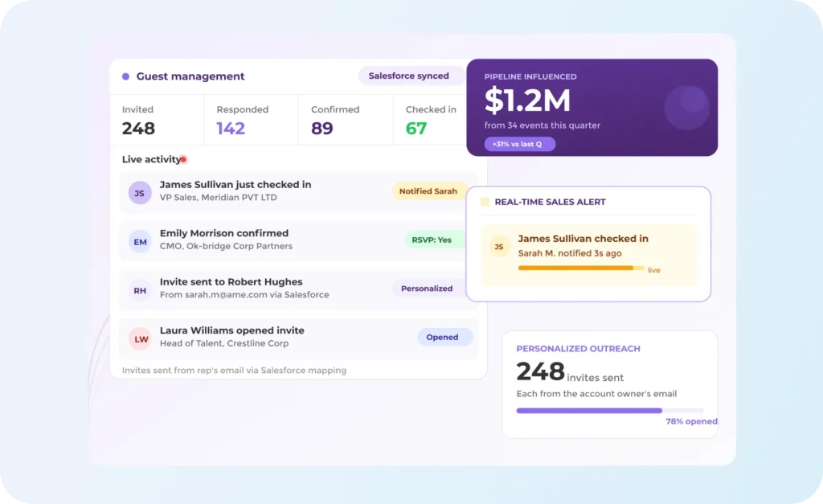Click the EM avatar for Emily Morrison

[140, 241]
